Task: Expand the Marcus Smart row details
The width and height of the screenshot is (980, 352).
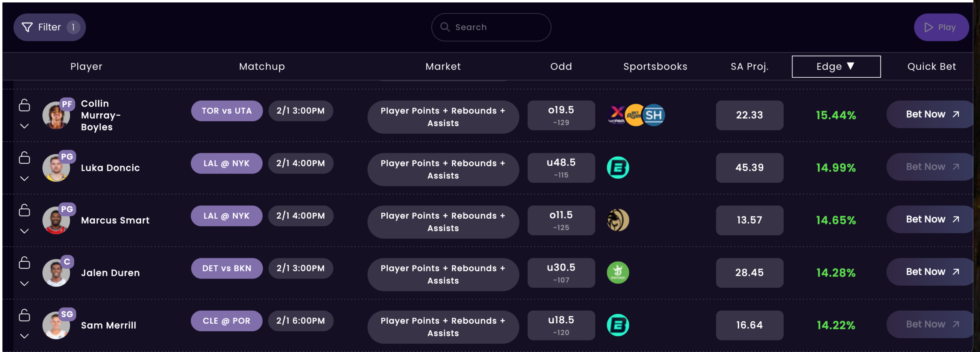Action: tap(24, 231)
